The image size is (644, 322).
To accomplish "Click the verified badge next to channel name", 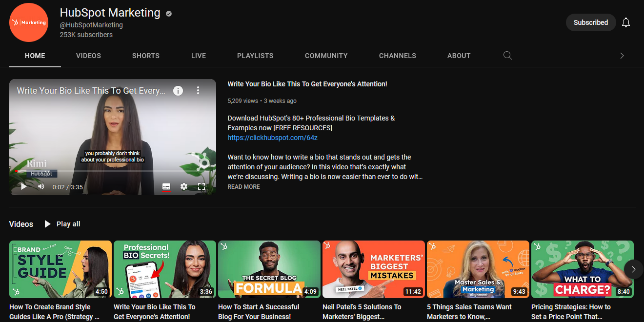I will click(169, 14).
